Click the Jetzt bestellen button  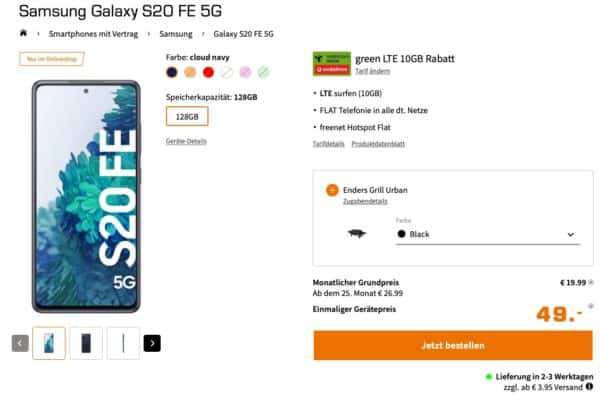[453, 345]
